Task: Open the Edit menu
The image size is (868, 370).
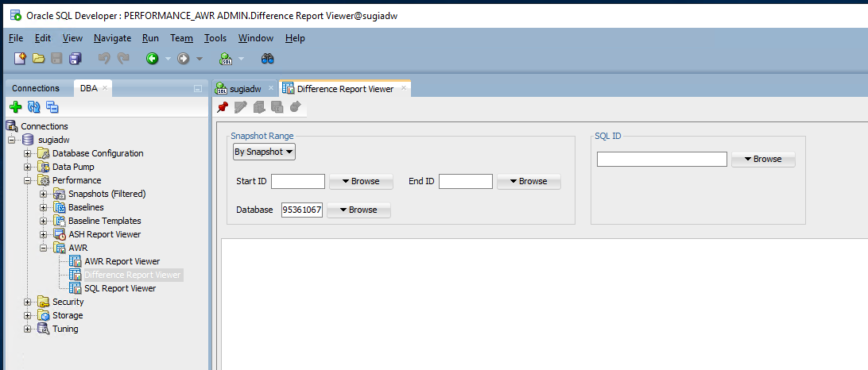Action: coord(43,38)
